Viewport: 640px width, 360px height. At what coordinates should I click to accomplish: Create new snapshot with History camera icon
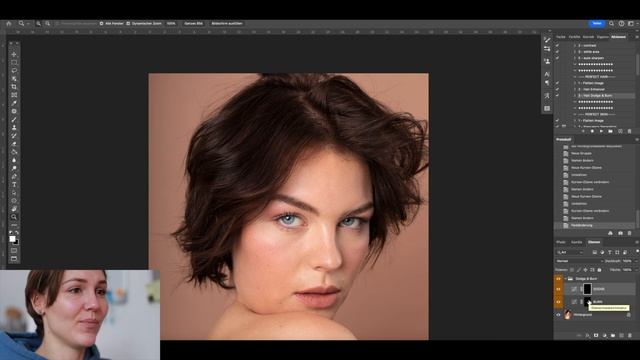pos(620,233)
